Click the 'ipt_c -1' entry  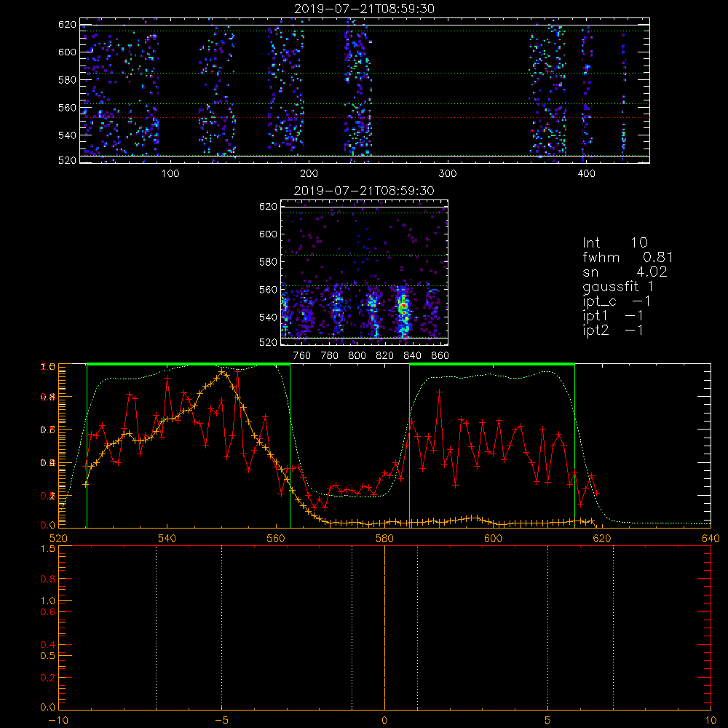617,301
